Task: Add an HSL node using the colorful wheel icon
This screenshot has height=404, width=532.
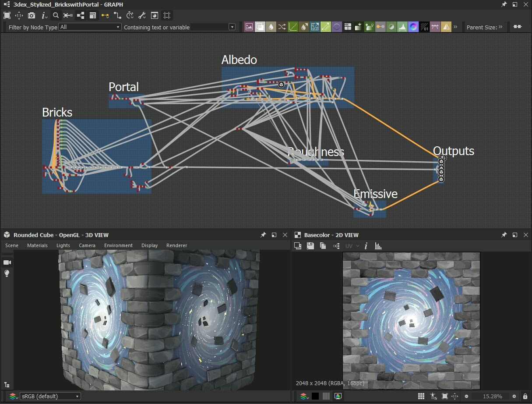Action: (413, 27)
